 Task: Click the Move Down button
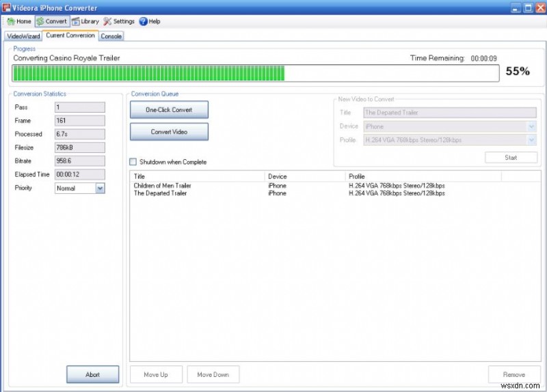pos(213,374)
